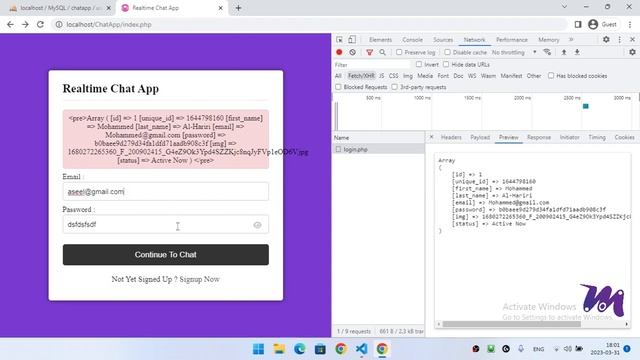Clear the network log
The height and width of the screenshot is (360, 640).
point(353,52)
